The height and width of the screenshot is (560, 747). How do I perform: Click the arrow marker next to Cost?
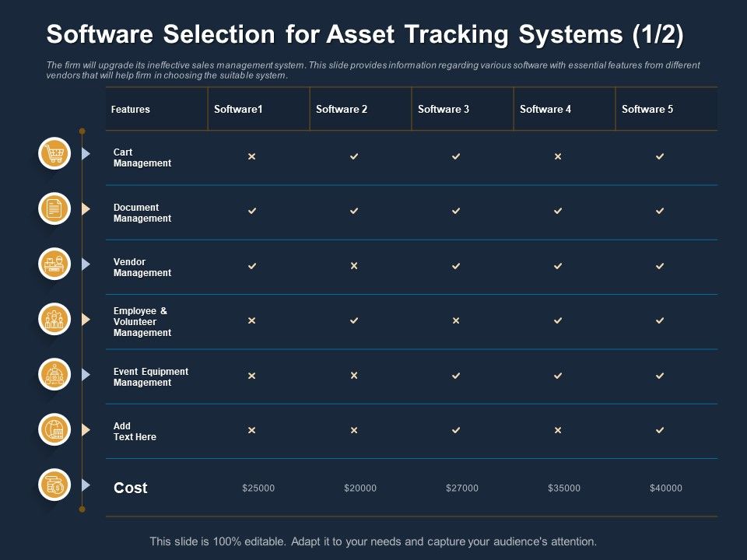pos(86,485)
